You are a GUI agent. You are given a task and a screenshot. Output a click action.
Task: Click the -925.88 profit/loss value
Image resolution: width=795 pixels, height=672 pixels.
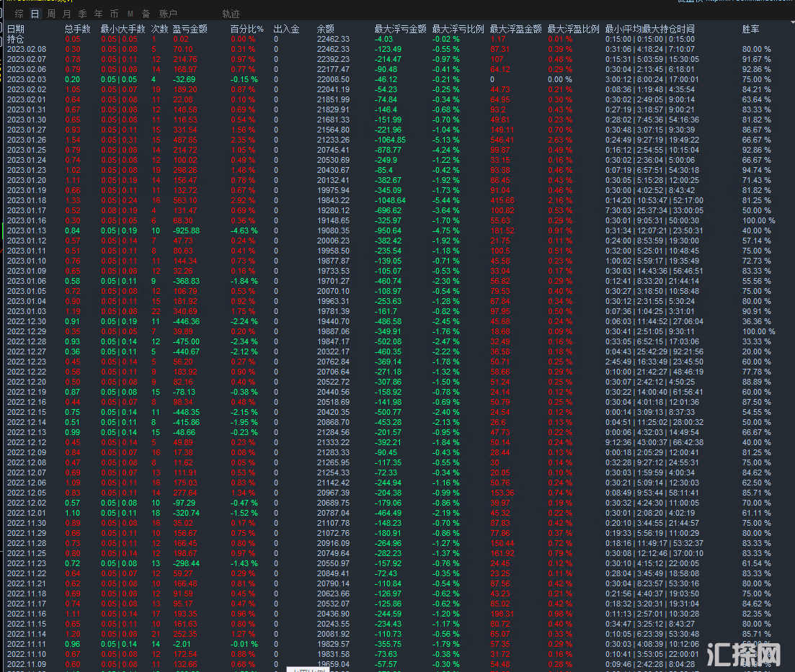tap(186, 230)
